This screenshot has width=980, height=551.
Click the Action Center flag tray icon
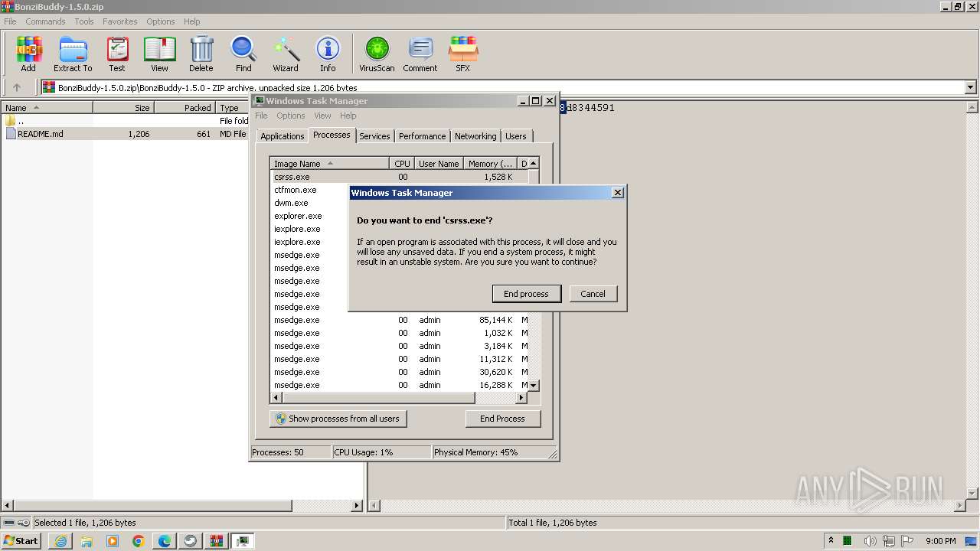(908, 541)
